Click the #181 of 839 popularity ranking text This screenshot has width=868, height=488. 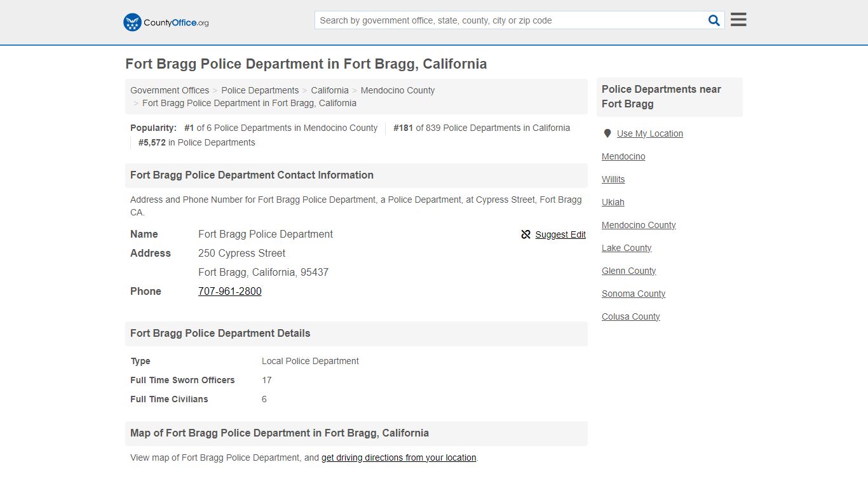click(x=482, y=128)
